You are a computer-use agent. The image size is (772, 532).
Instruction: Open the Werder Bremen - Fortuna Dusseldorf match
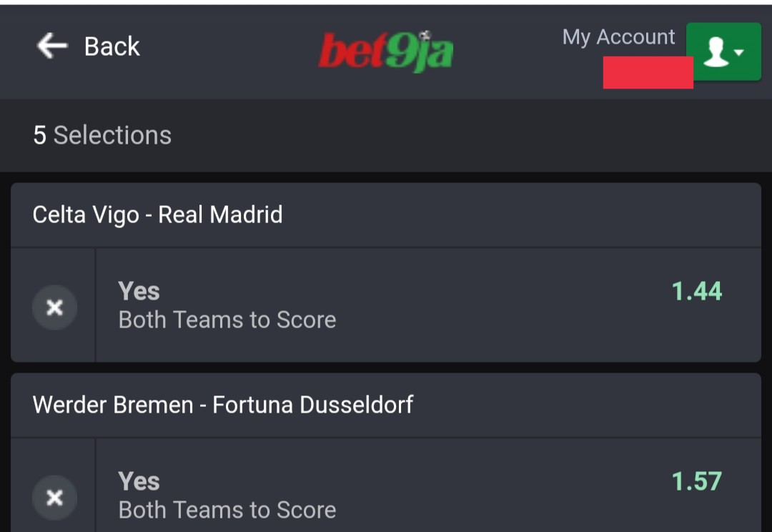(223, 405)
